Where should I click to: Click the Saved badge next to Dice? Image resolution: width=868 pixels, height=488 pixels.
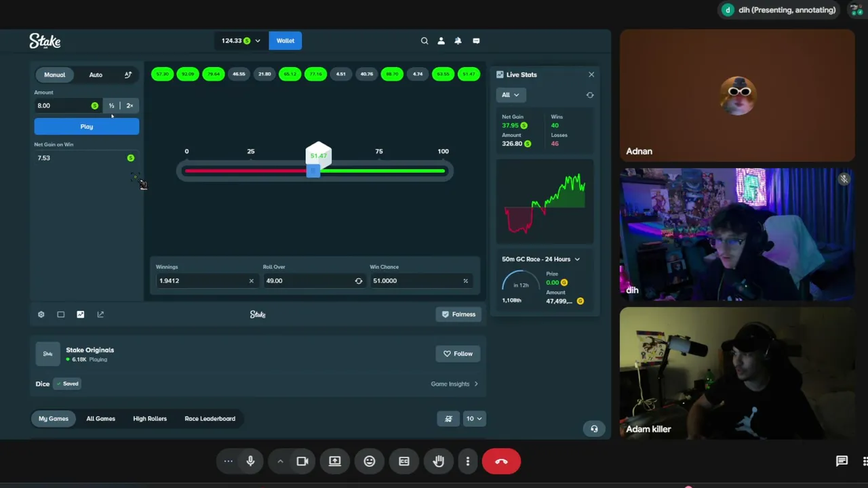click(67, 384)
